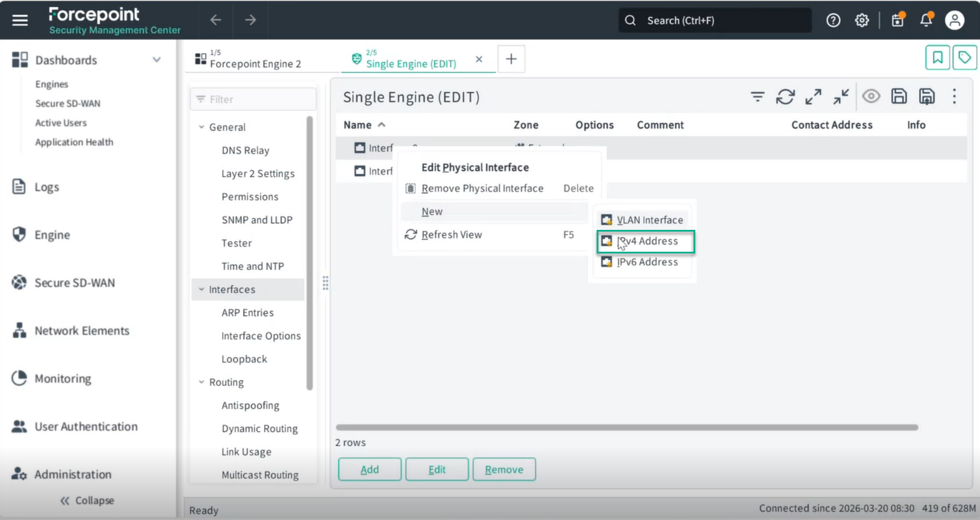Open Application Health dashboard link

click(74, 142)
